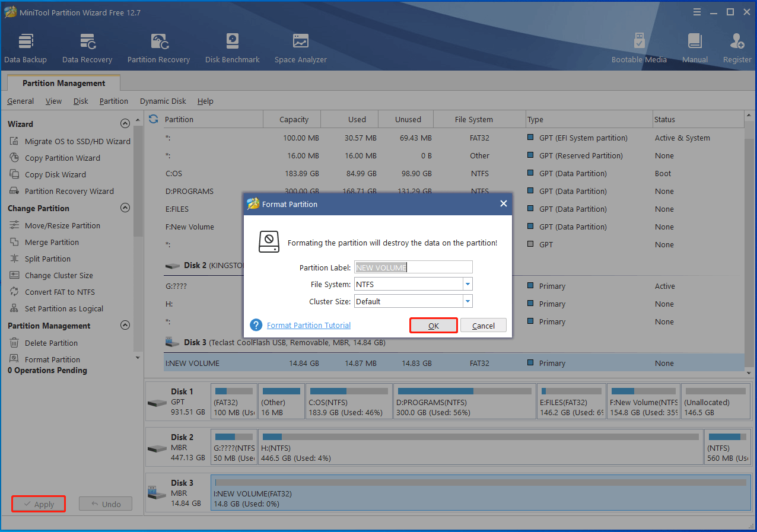
Task: Click the Undo button
Action: tap(106, 504)
